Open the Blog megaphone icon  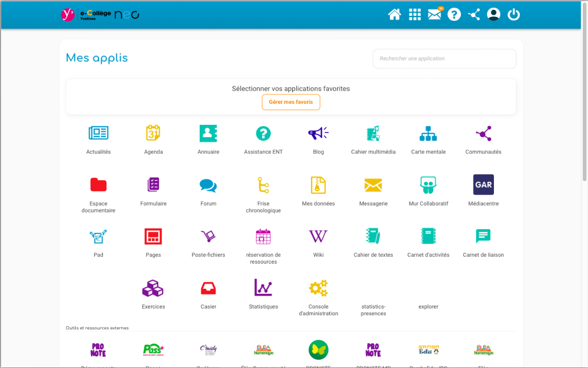pyautogui.click(x=318, y=134)
